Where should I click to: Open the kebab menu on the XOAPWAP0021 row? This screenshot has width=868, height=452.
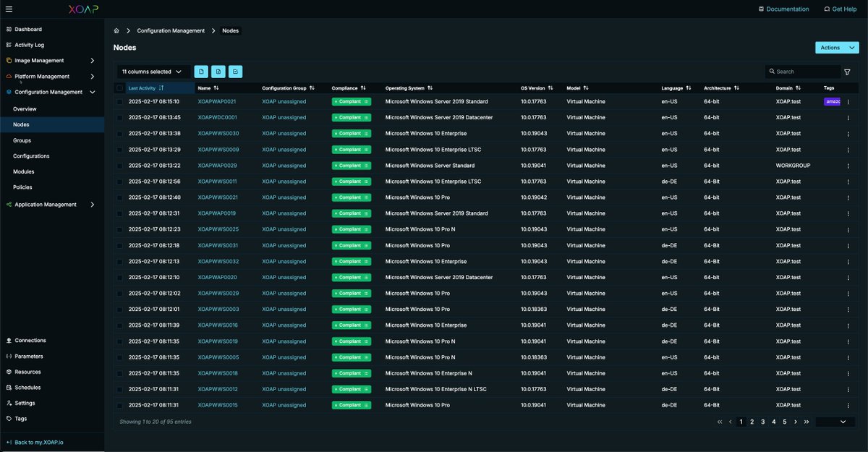coord(848,101)
